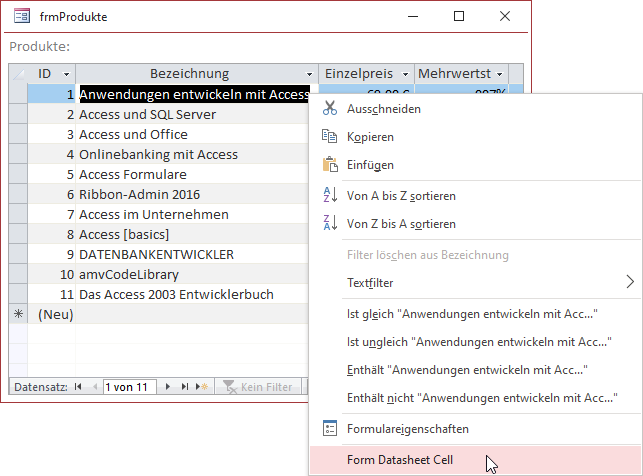Click the "Produkte:" label

pos(40,46)
